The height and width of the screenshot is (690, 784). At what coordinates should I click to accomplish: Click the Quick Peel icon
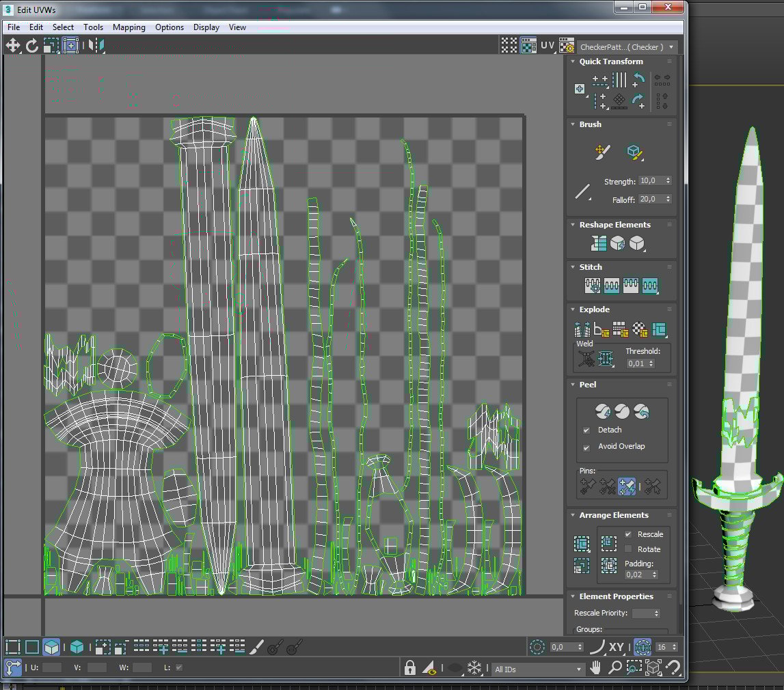[602, 412]
